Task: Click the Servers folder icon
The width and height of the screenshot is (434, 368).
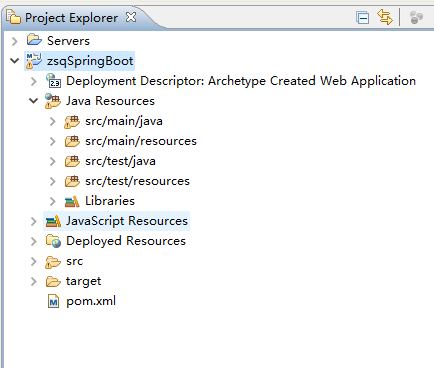Action: click(x=34, y=40)
